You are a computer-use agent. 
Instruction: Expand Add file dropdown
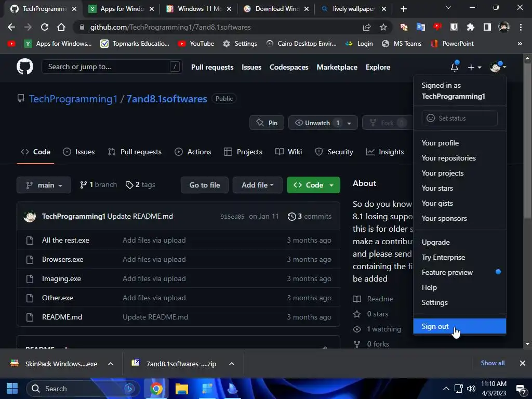point(258,185)
